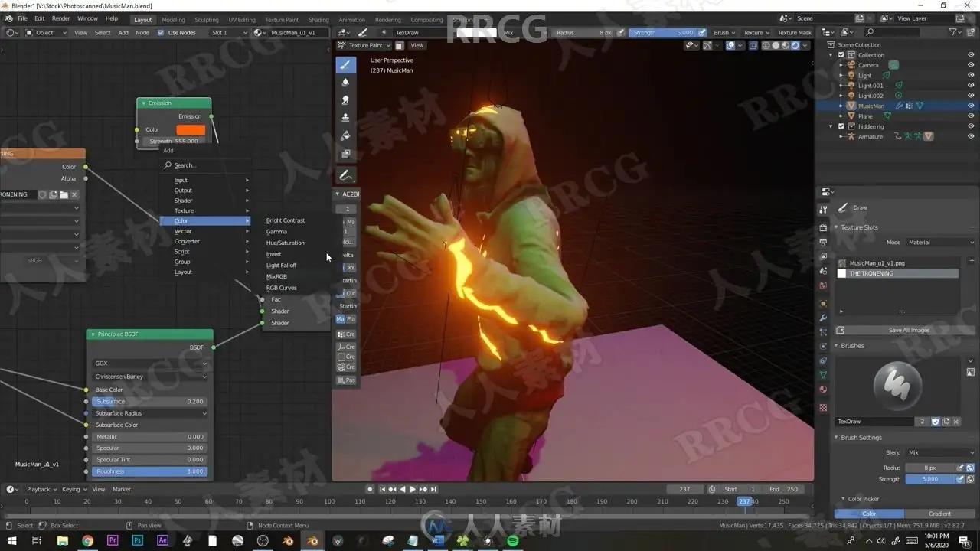Select the Fill bucket tool

[345, 135]
